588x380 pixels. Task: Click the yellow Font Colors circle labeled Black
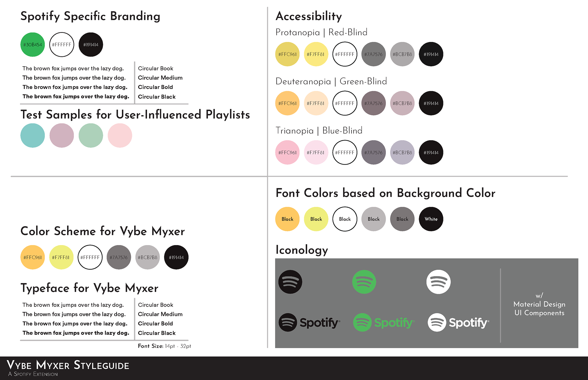(x=316, y=219)
